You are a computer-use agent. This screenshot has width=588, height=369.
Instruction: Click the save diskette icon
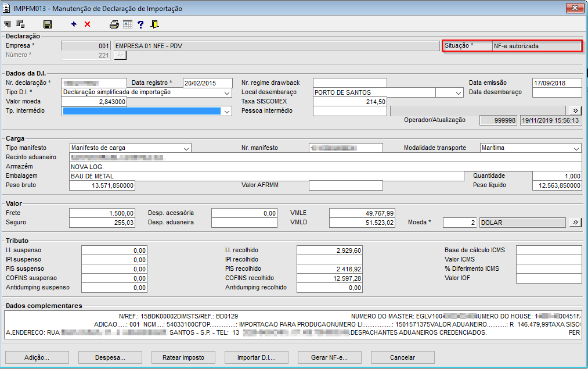(x=48, y=24)
